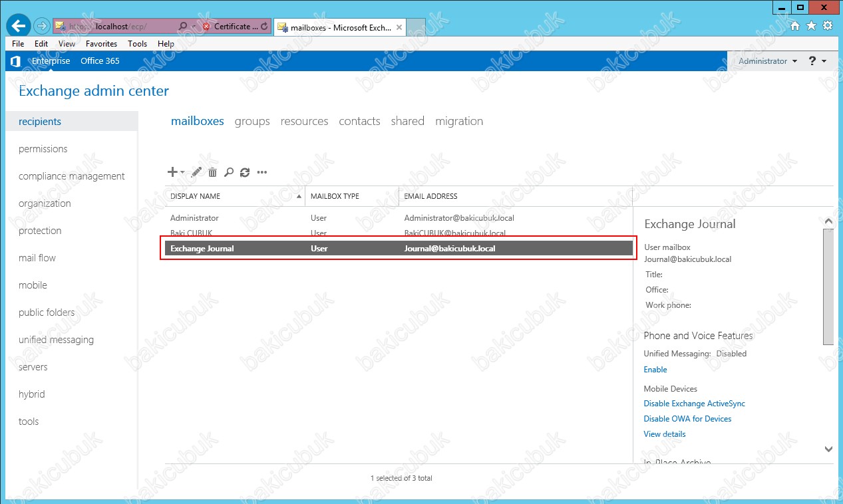
Task: Open the Administrator account dropdown
Action: coord(768,61)
